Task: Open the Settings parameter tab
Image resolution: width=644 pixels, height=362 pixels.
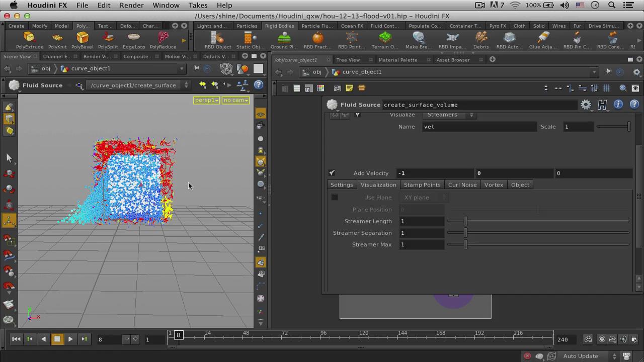Action: pos(342,185)
